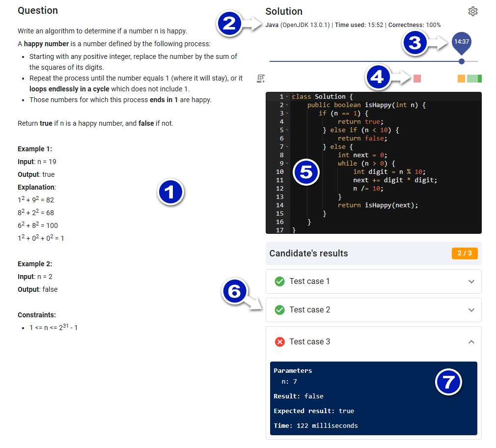Click the green checkmark on Test case 2
496x448 pixels.
279,310
